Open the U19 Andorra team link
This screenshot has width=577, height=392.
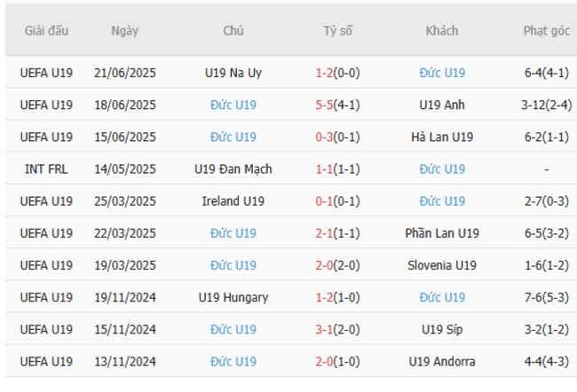(x=442, y=361)
